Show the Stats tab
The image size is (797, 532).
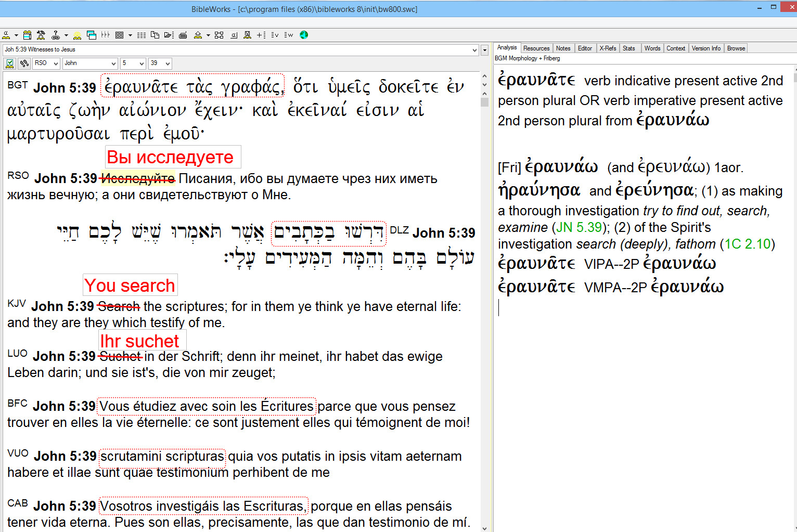pyautogui.click(x=629, y=48)
